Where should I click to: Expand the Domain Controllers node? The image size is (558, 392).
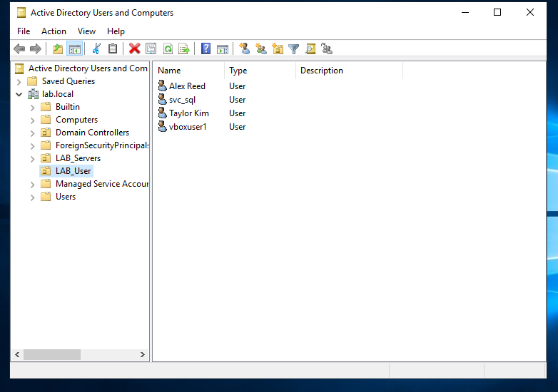pyautogui.click(x=33, y=133)
